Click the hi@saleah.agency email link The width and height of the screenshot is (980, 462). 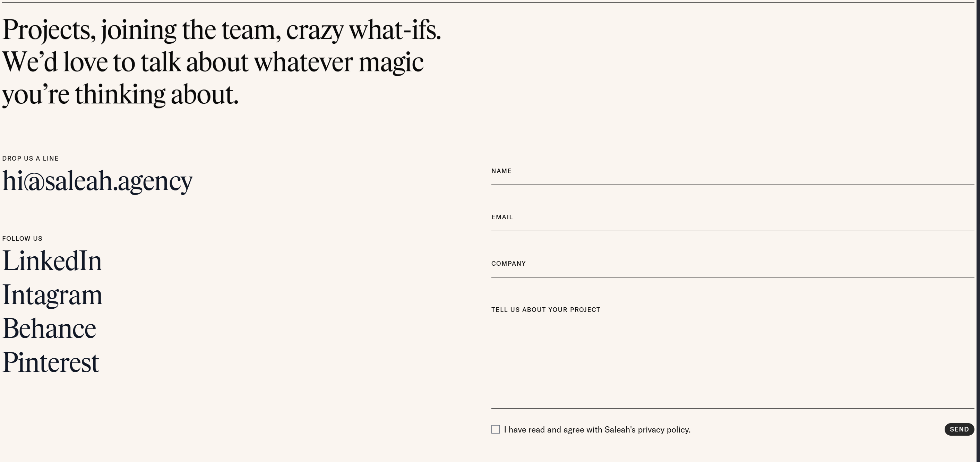[97, 181]
